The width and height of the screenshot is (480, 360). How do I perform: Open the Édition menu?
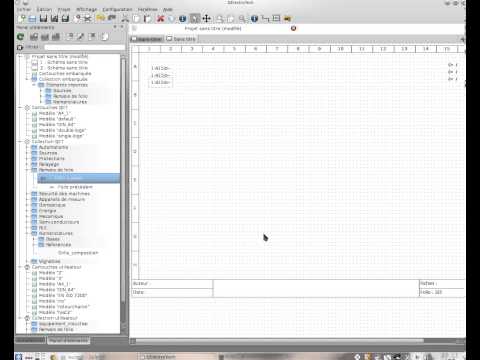(44, 9)
